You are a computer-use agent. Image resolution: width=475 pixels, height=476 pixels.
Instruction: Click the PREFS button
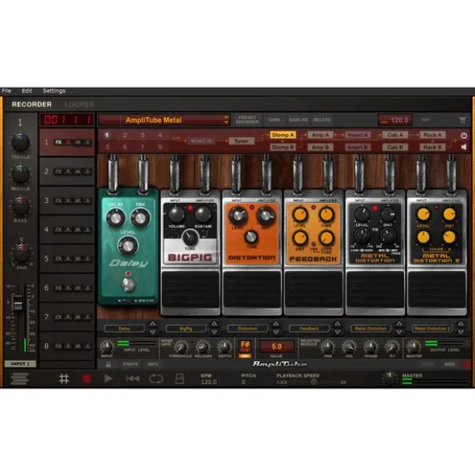130,364
